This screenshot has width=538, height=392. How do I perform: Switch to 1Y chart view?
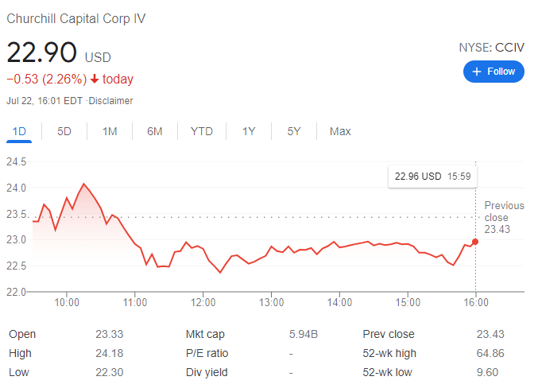pyautogui.click(x=249, y=131)
